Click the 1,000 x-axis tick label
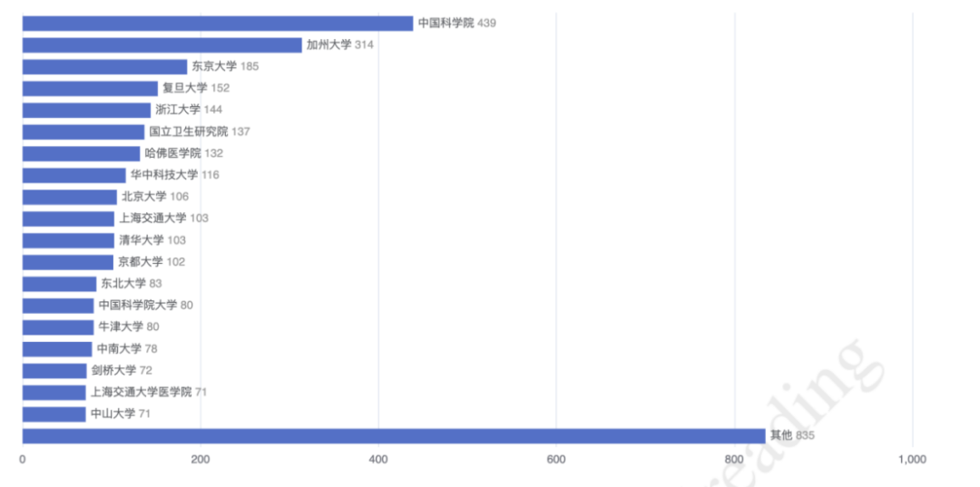Image resolution: width=980 pixels, height=487 pixels. point(911,460)
